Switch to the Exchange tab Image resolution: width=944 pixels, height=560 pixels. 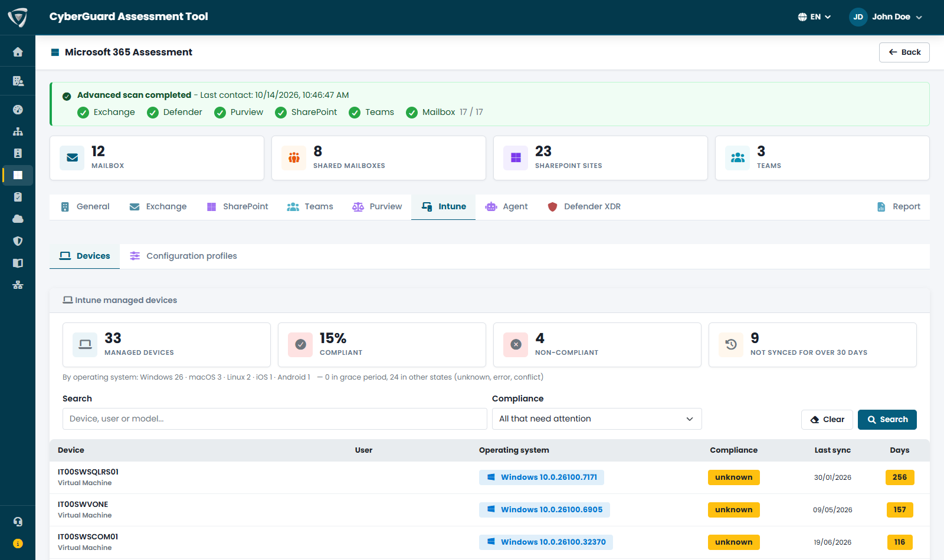(158, 207)
